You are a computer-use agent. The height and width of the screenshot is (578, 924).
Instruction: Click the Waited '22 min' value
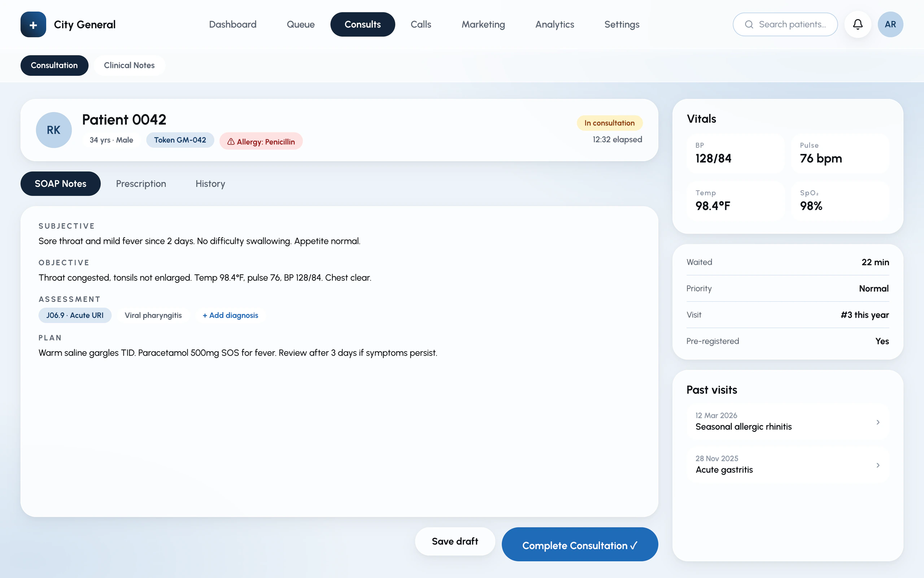[875, 262]
